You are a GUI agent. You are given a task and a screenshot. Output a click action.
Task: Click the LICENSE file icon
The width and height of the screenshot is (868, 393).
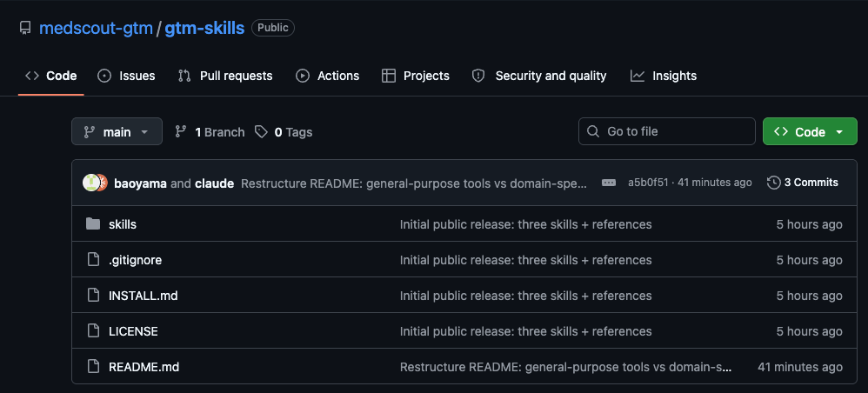94,331
